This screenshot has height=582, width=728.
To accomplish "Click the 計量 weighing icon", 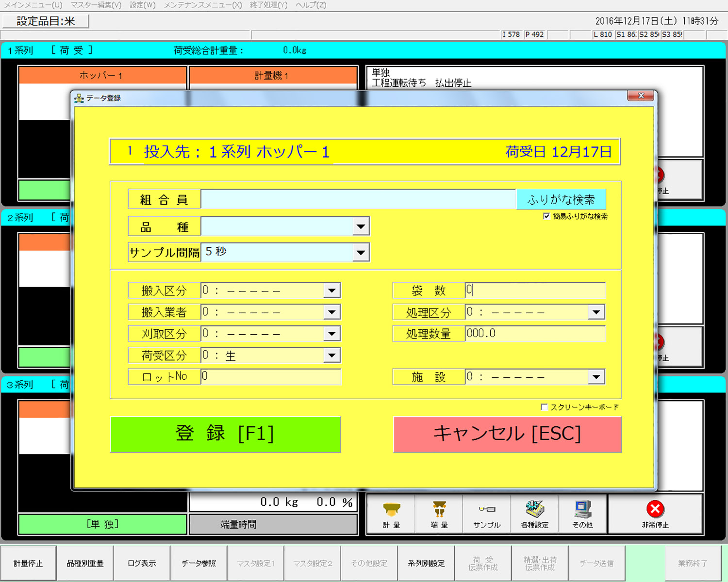I will pyautogui.click(x=391, y=515).
